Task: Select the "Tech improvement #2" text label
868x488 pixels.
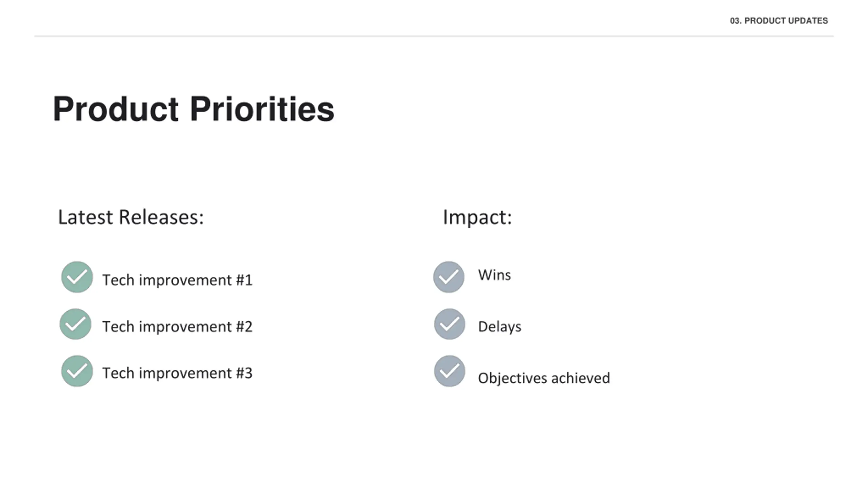Action: click(x=177, y=327)
